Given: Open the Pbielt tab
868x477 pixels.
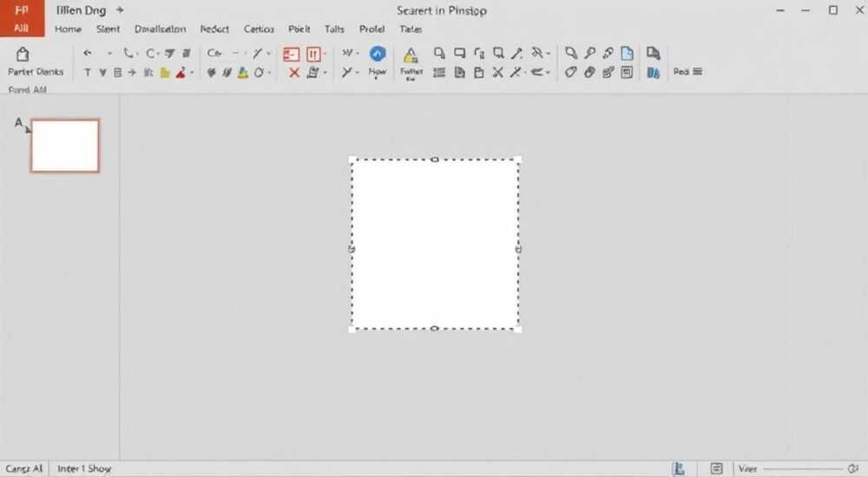Looking at the screenshot, I should (x=299, y=29).
